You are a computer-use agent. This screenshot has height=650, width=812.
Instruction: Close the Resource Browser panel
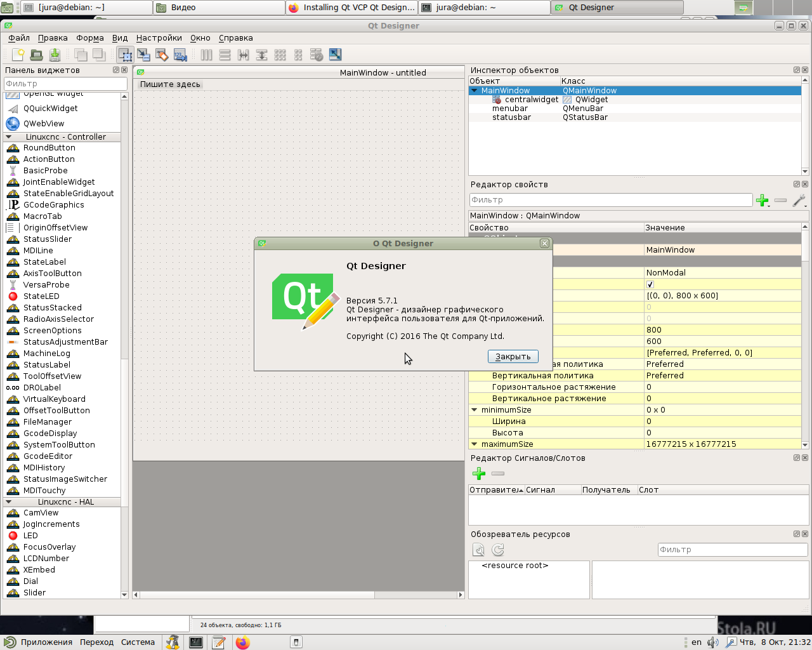[x=805, y=534]
